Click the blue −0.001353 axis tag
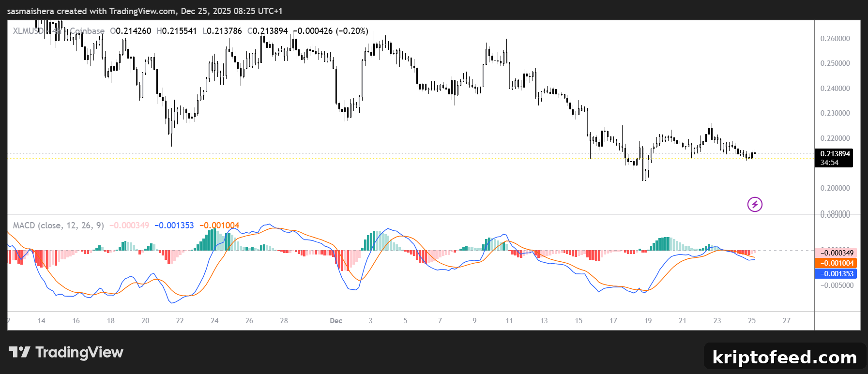Viewport: 868px width, 374px height. 836,274
